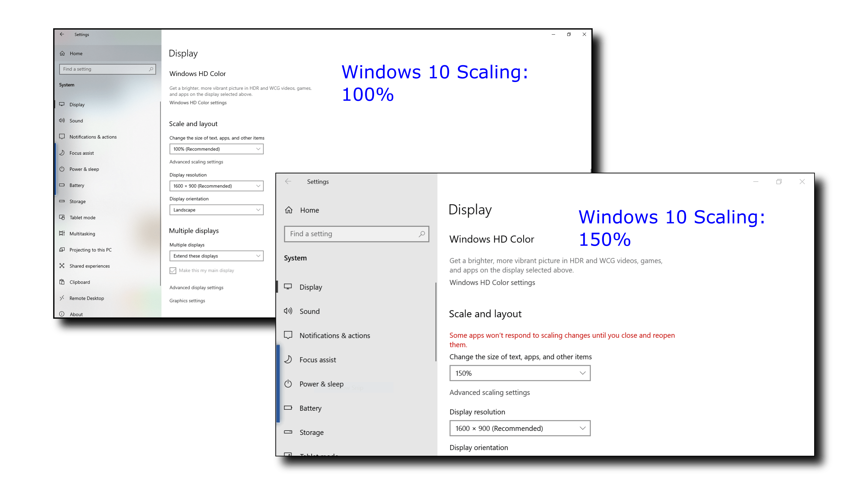This screenshot has height=484, width=868.
Task: Click Sound speaker icon in 150% window sidebar
Action: tap(288, 311)
